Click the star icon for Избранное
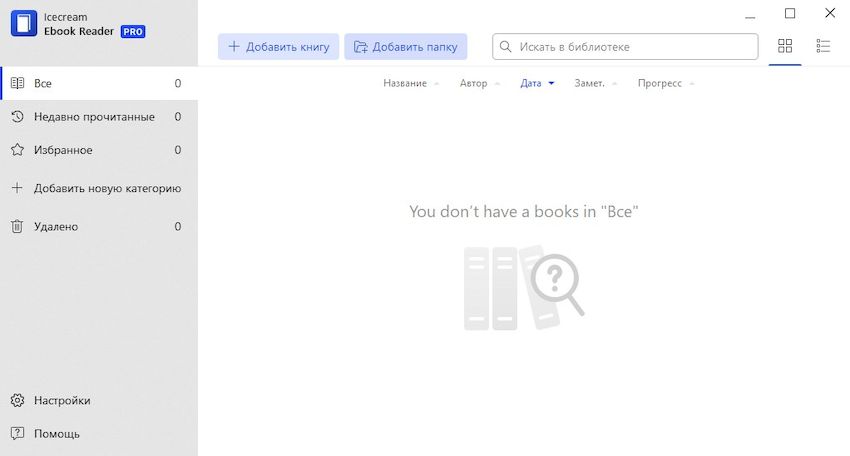 pyautogui.click(x=17, y=150)
